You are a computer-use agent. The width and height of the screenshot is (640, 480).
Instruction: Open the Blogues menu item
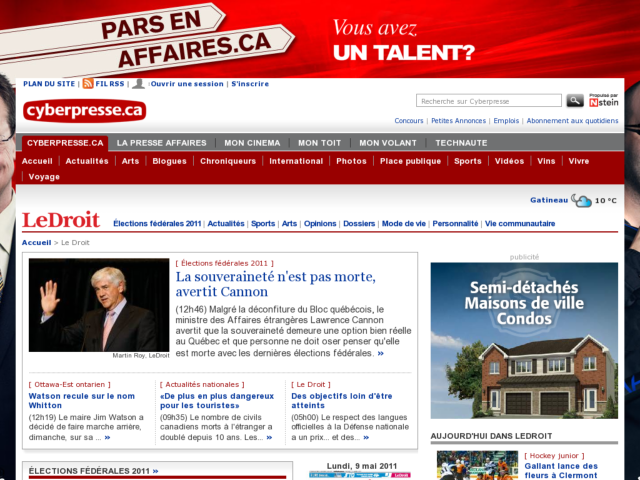(x=169, y=161)
